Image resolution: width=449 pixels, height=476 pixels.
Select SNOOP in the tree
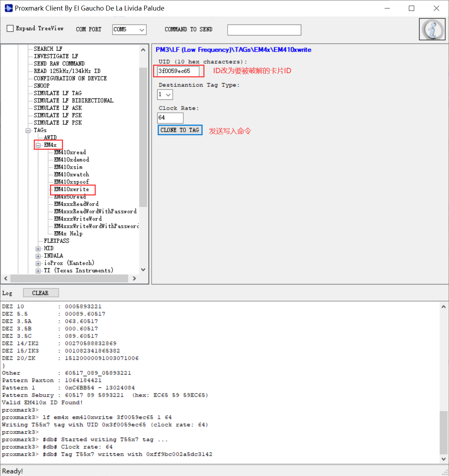(x=42, y=86)
